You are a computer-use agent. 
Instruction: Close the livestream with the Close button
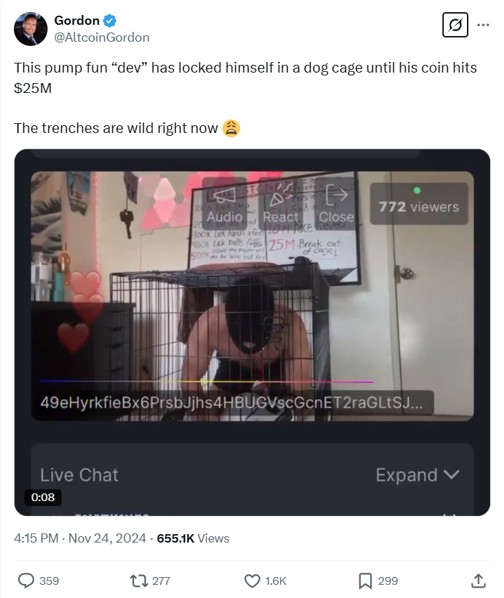(336, 203)
